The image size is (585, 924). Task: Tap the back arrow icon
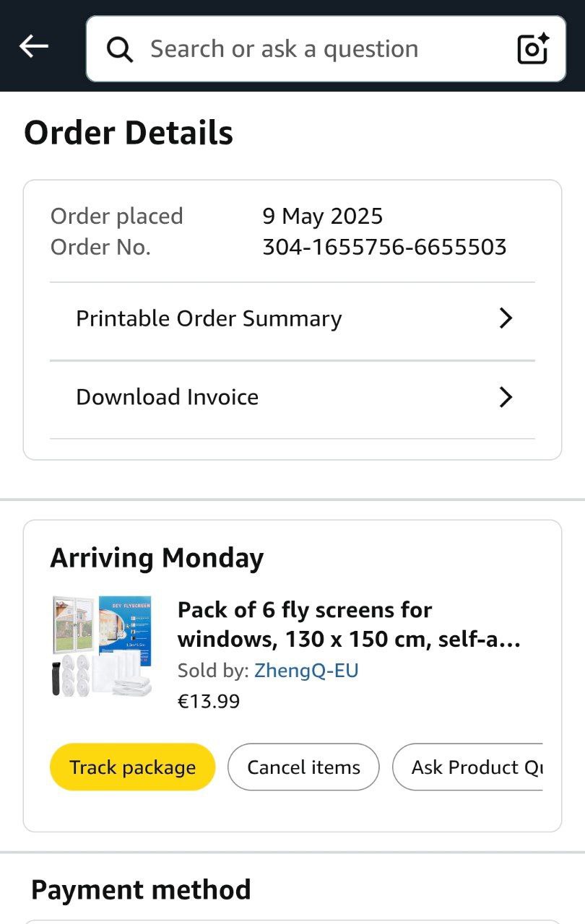click(x=33, y=48)
